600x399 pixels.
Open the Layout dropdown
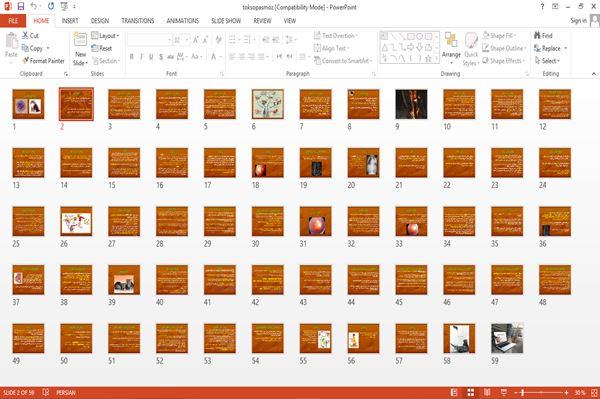106,36
